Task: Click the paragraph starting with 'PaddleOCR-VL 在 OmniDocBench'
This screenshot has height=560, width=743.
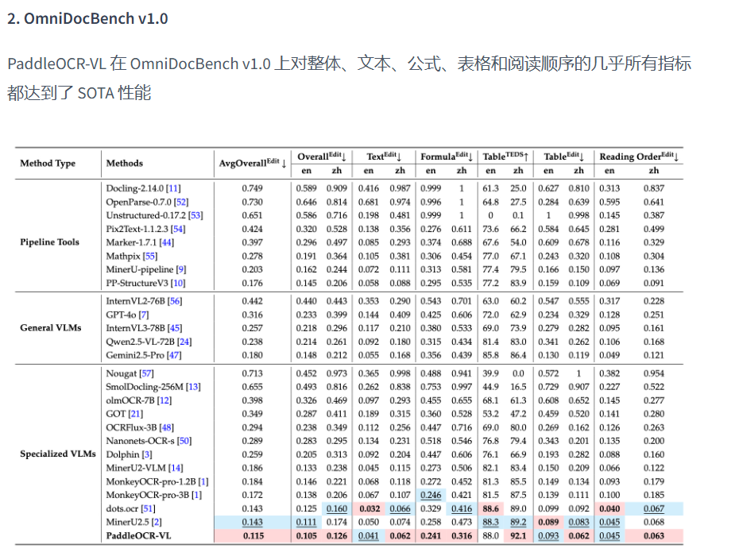Action: coord(349,78)
